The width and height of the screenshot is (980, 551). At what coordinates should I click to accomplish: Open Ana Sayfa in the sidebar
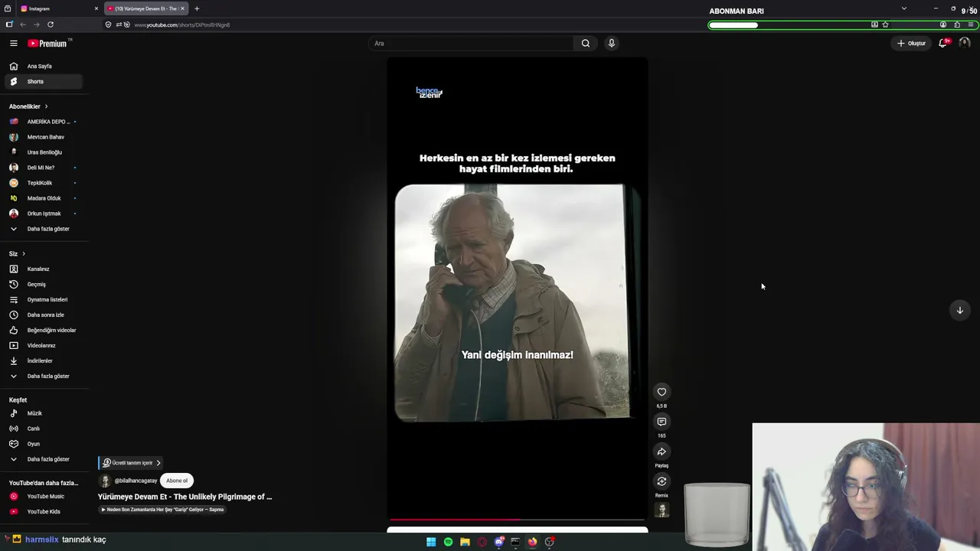pyautogui.click(x=44, y=67)
